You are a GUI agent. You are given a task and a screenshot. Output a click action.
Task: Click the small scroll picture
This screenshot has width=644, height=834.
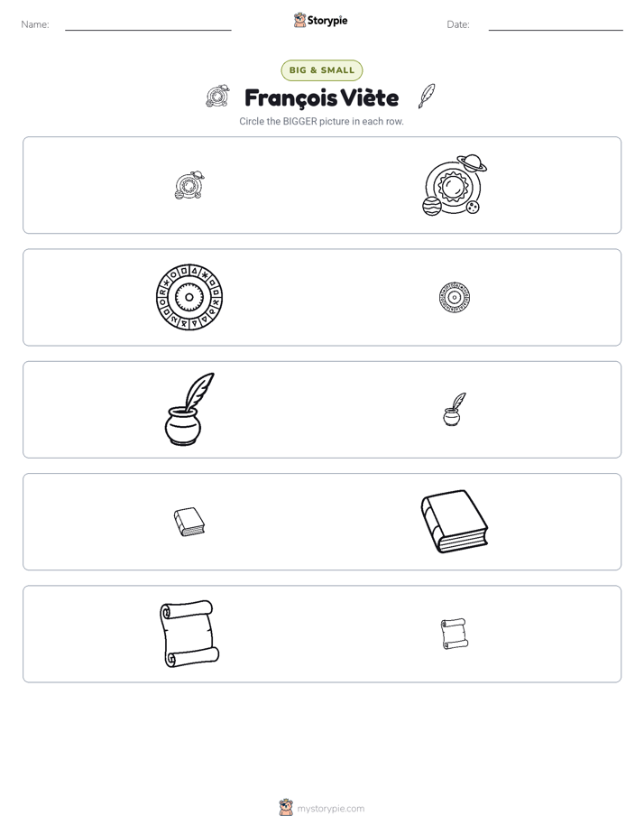click(x=455, y=634)
